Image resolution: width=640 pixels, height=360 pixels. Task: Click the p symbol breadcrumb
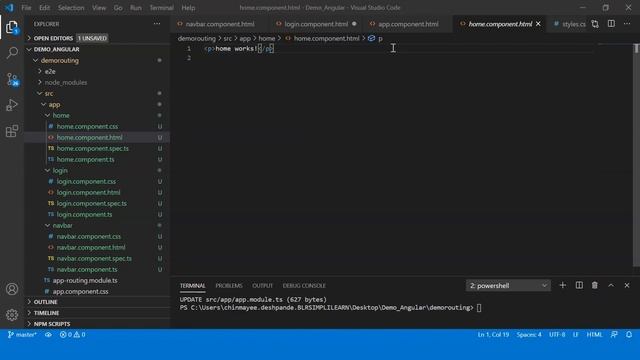click(376, 38)
